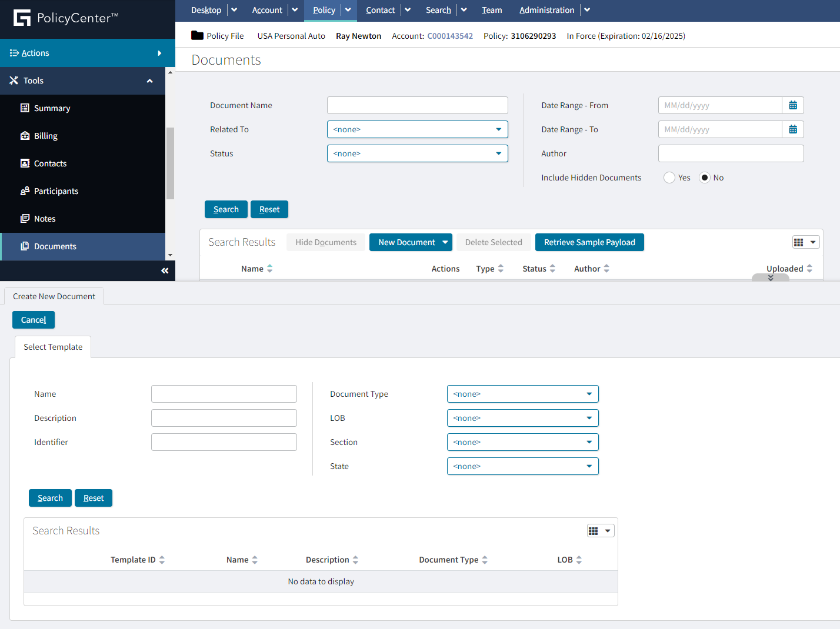This screenshot has width=840, height=629.
Task: Collapse the Tools section in sidebar
Action: click(x=149, y=81)
